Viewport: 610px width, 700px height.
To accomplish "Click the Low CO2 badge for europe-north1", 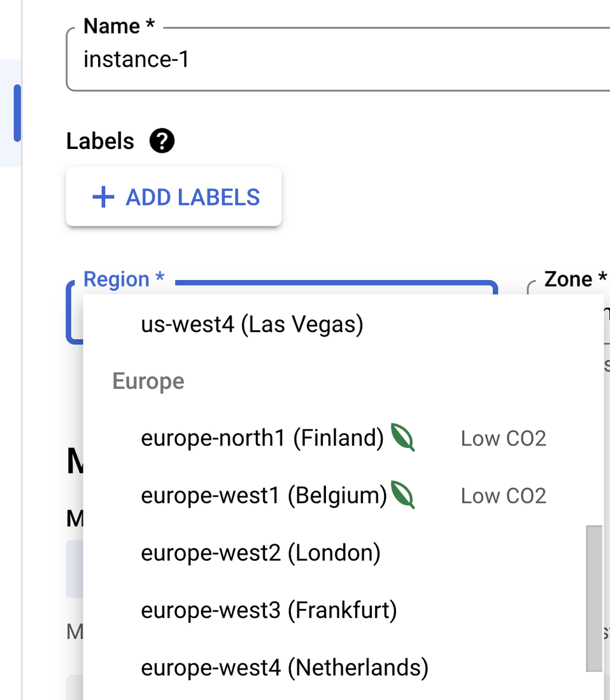I will click(503, 438).
